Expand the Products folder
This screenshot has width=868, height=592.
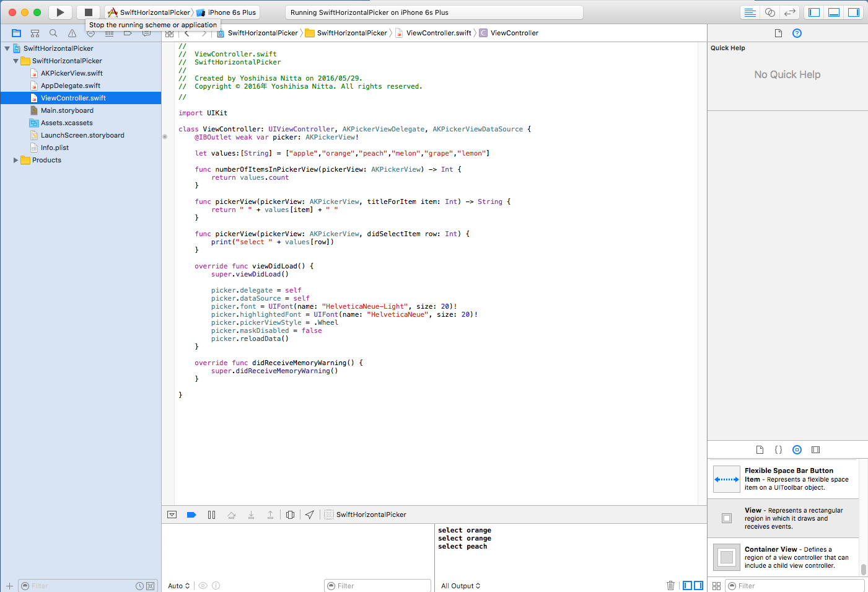15,160
